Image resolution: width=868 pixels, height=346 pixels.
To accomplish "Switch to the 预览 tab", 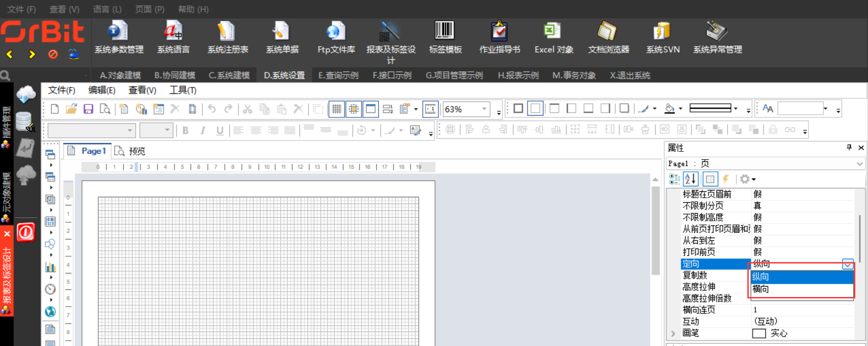I will [x=131, y=151].
